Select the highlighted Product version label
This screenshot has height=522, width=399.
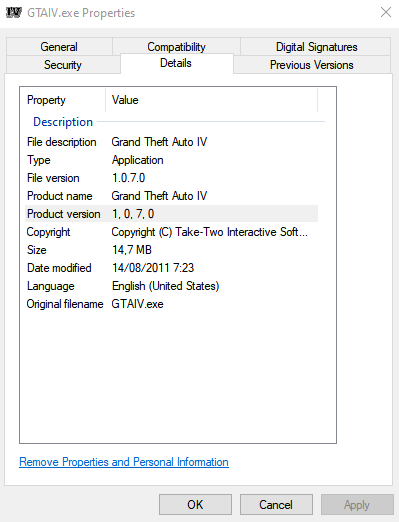(64, 214)
